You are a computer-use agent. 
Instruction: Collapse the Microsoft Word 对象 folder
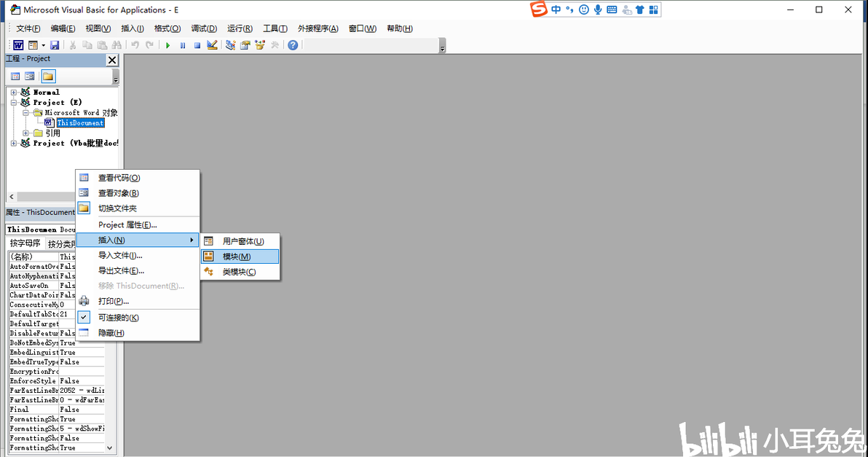point(25,112)
